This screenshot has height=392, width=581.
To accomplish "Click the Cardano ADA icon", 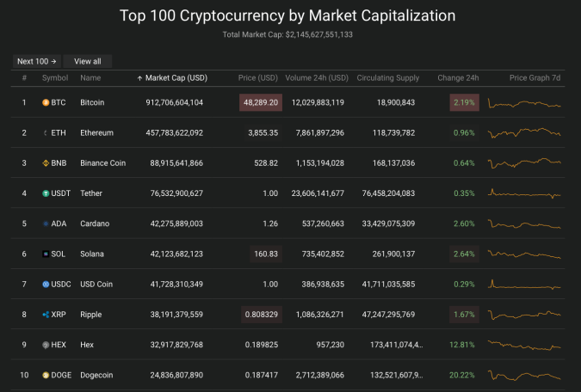I will click(x=46, y=224).
